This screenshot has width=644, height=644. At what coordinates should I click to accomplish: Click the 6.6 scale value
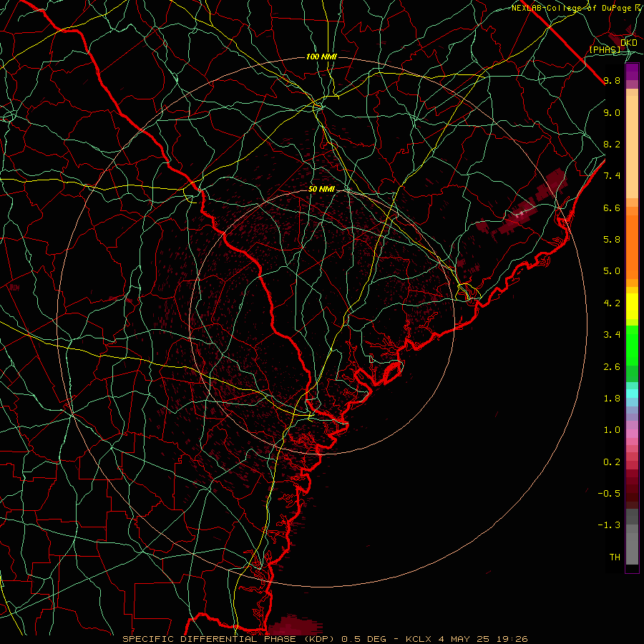click(x=612, y=208)
